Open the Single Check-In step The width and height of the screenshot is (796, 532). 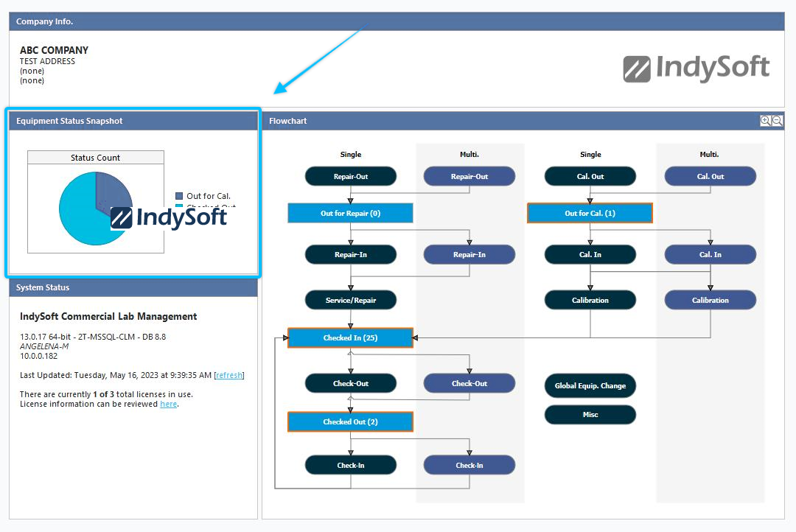(x=351, y=465)
